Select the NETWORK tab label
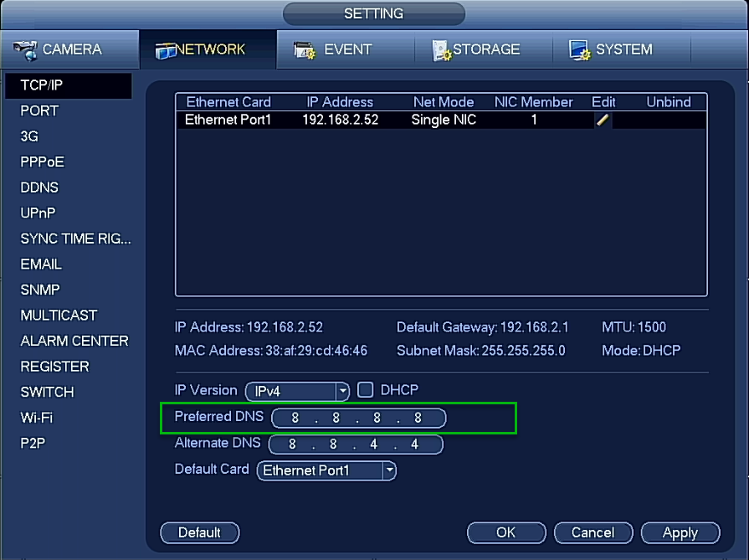The image size is (749, 560). 210,49
